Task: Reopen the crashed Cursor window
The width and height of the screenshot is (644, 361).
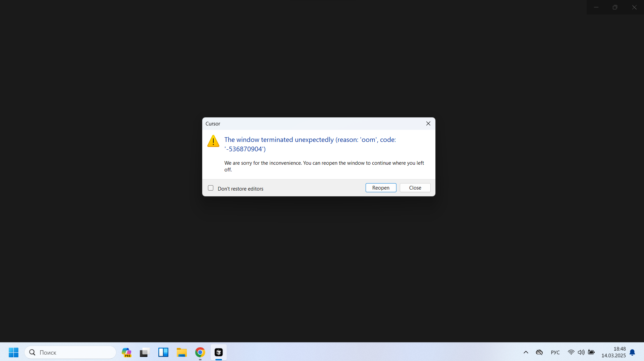Action: pyautogui.click(x=381, y=188)
